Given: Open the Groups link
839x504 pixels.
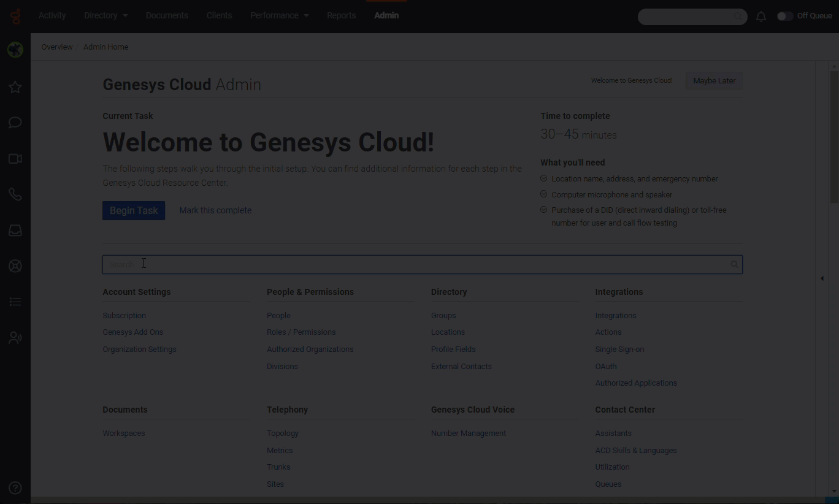Looking at the screenshot, I should 443,315.
